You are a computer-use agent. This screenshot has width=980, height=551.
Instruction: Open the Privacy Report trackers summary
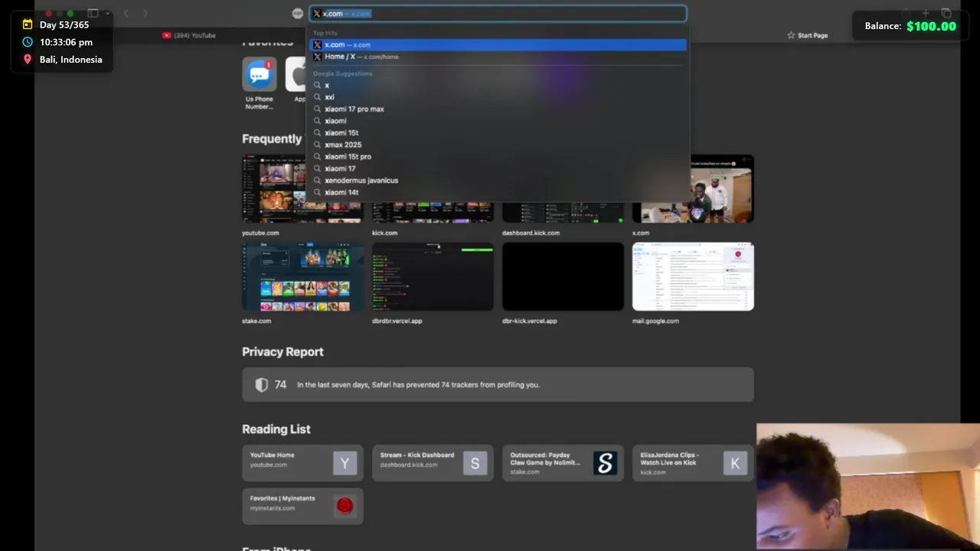(x=498, y=385)
